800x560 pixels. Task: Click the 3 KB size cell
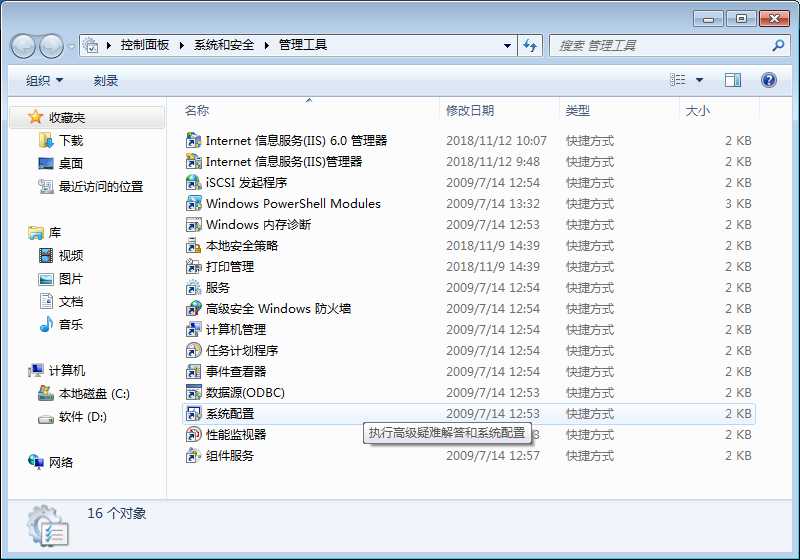click(738, 203)
